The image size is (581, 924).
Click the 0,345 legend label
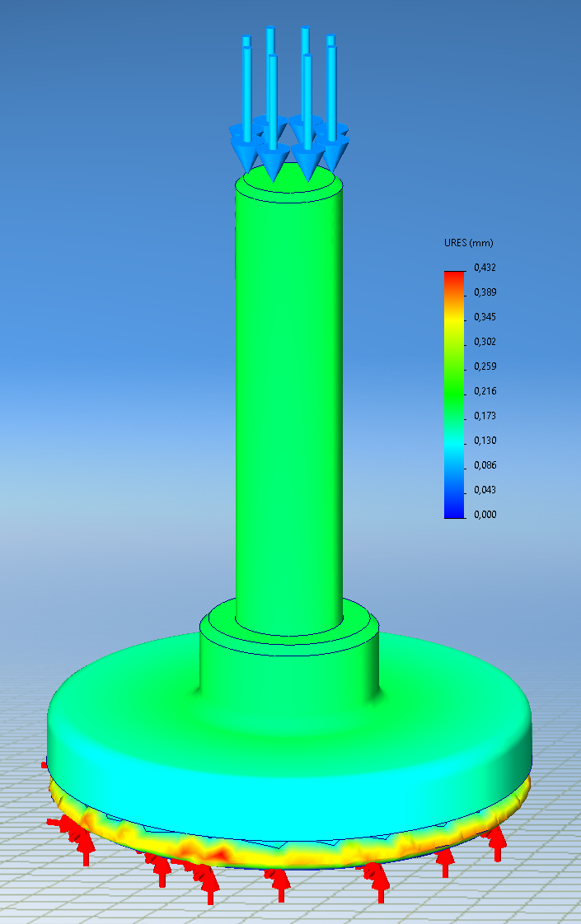pos(485,317)
